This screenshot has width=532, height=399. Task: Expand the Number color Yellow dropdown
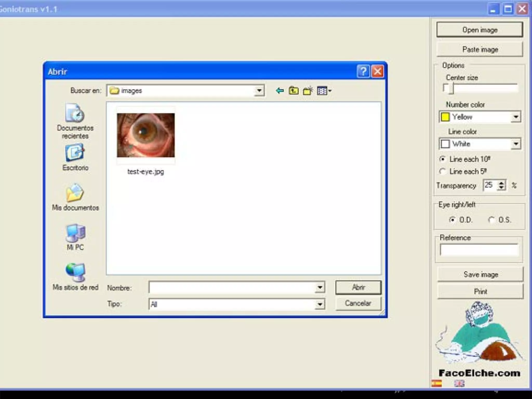[x=516, y=117]
